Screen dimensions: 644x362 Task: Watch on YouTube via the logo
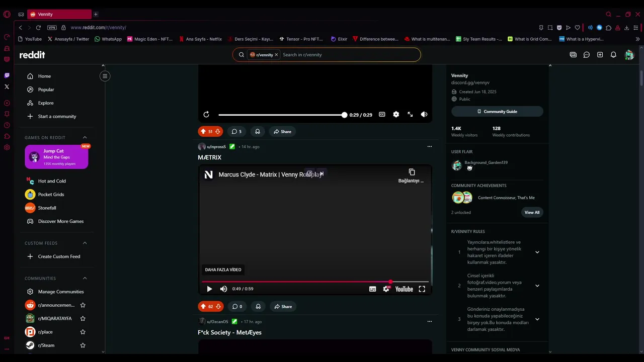[x=404, y=289]
